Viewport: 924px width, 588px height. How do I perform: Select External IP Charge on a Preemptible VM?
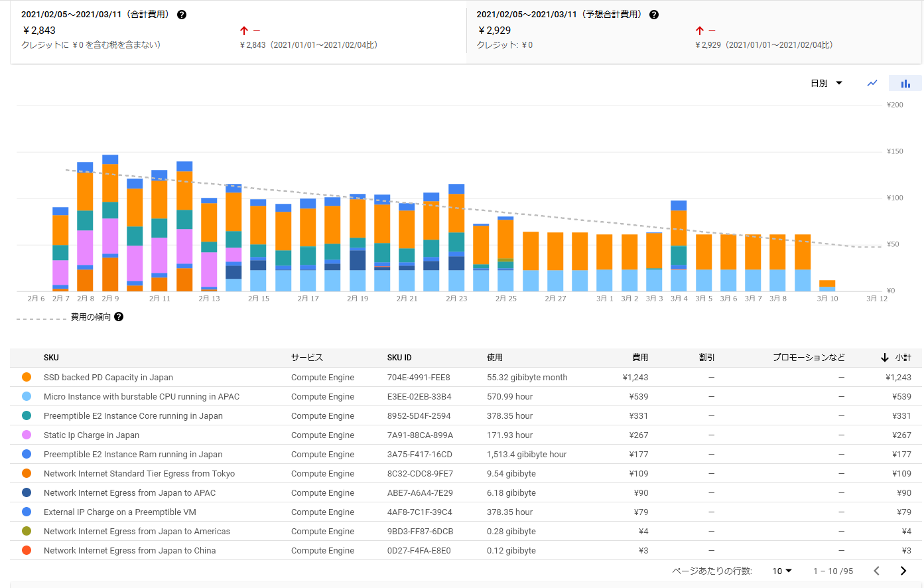point(120,512)
